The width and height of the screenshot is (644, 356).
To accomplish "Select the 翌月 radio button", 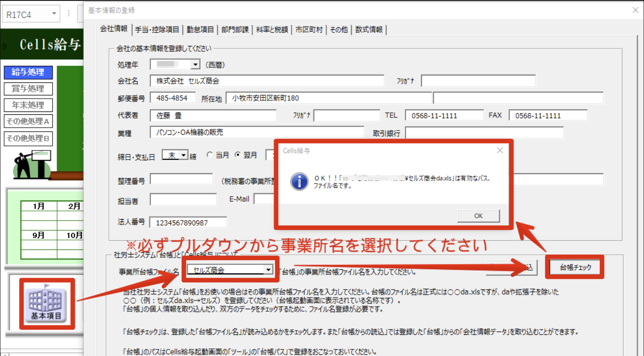I will 238,155.
